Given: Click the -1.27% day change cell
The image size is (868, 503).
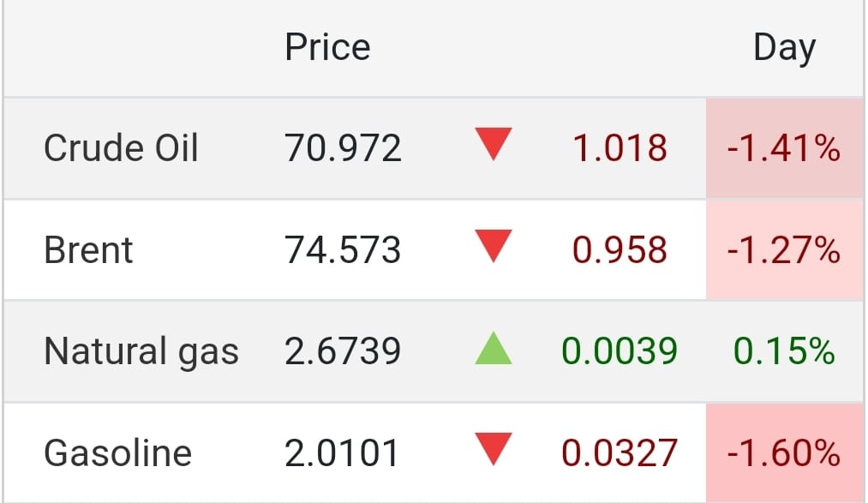Looking at the screenshot, I should tap(784, 250).
